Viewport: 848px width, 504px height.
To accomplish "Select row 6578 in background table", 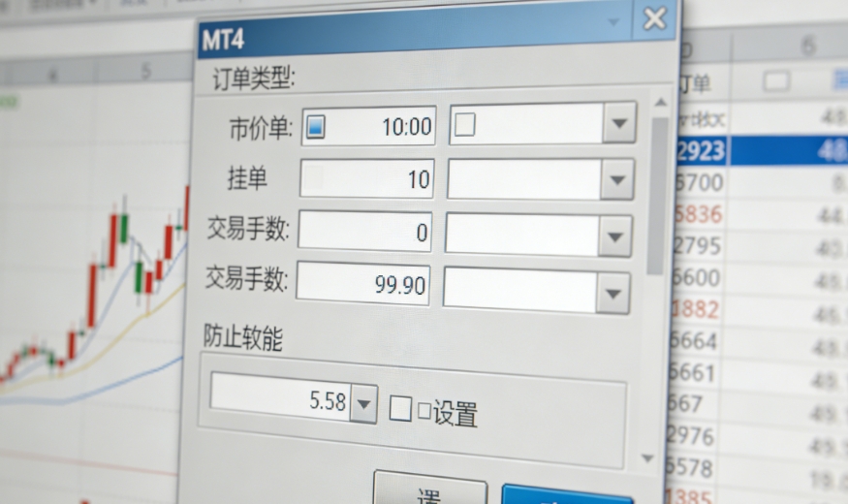I will pos(689,467).
